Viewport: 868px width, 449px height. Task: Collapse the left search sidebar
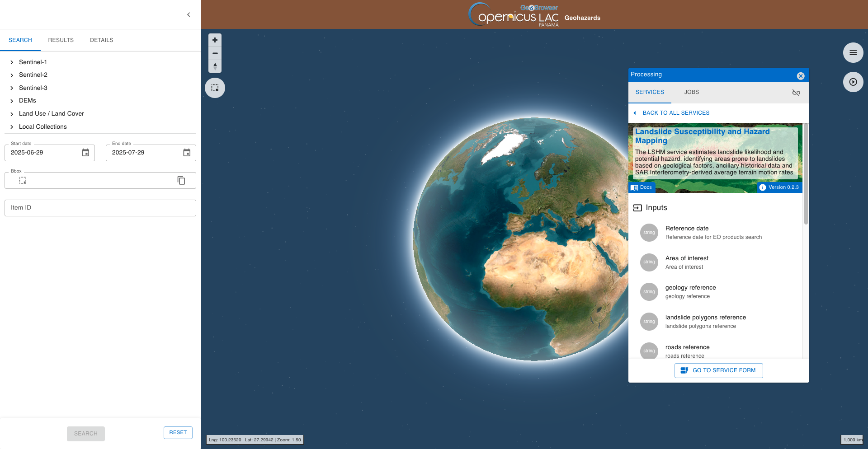(x=189, y=15)
